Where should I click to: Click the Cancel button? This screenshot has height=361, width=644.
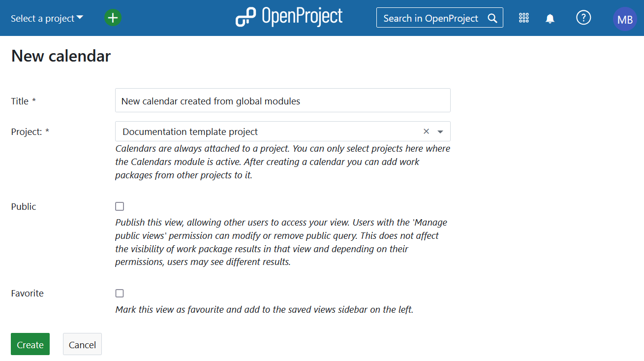point(82,344)
